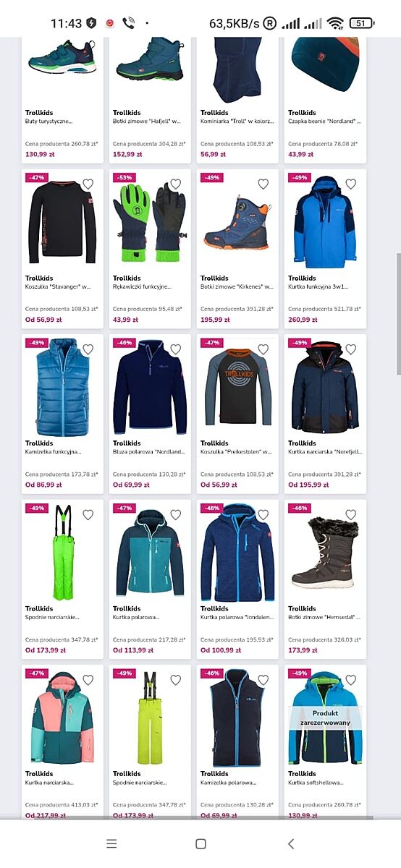This screenshot has width=401, height=868.
Task: Tap Android back arrow navigation button
Action: coord(291,843)
